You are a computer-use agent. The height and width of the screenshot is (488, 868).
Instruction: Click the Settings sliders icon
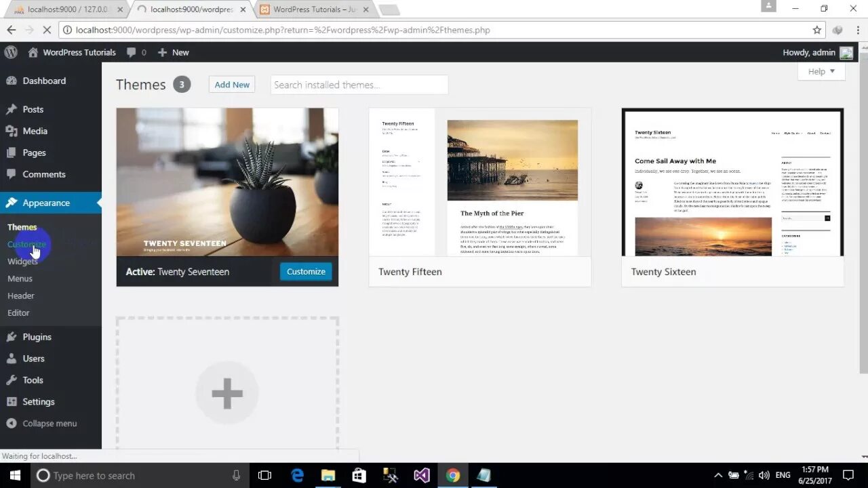(x=12, y=402)
